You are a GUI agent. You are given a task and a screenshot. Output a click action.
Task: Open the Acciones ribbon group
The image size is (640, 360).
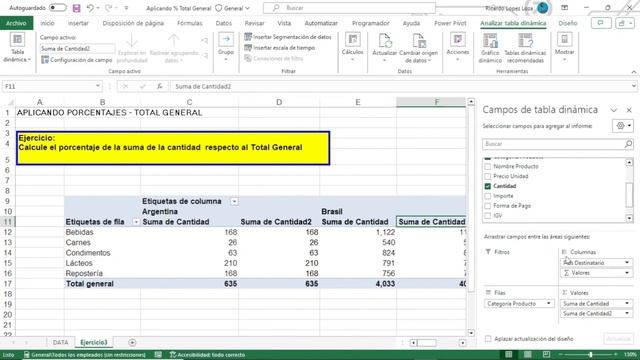click(x=458, y=48)
